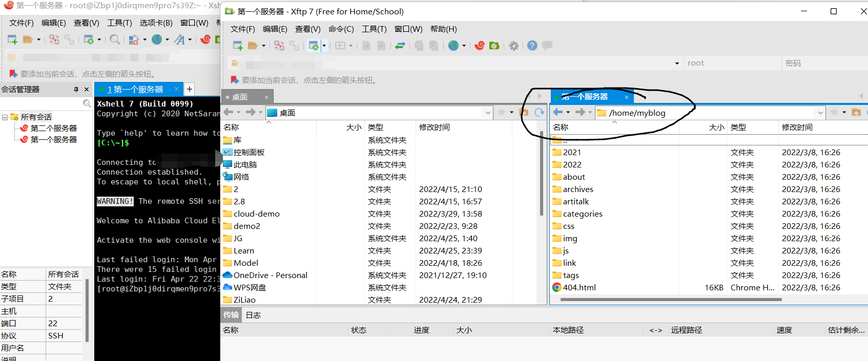This screenshot has height=361, width=868.
Task: Open dropdown arrow beside Xftp globe icon
Action: click(464, 46)
